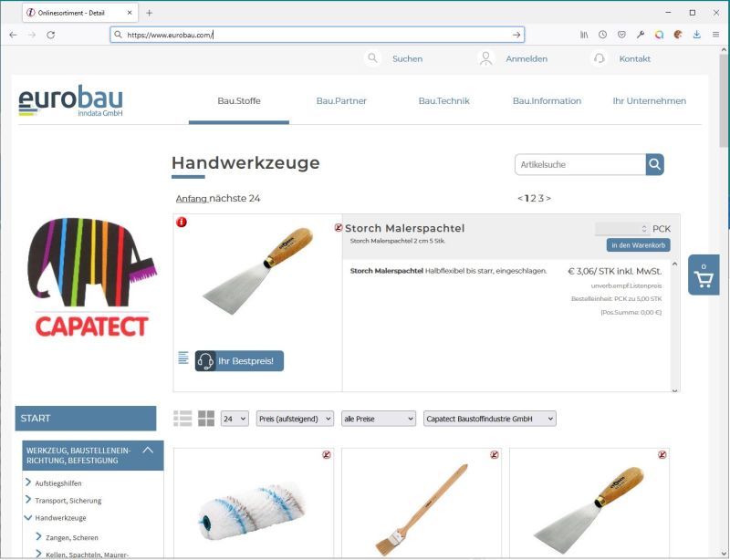Close the Onlinesortiment browser tab
This screenshot has width=730, height=560.
point(130,13)
